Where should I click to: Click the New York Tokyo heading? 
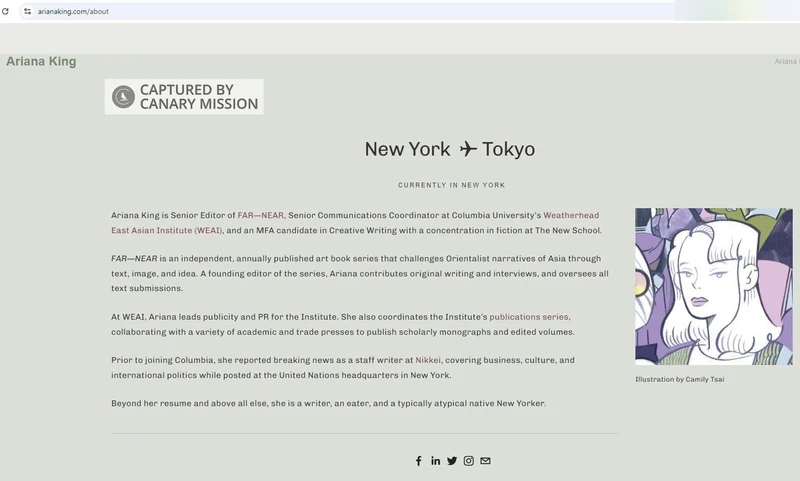(449, 149)
